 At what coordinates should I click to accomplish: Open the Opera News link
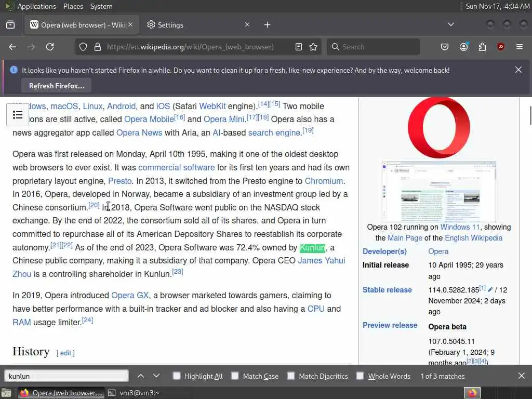[x=139, y=132]
